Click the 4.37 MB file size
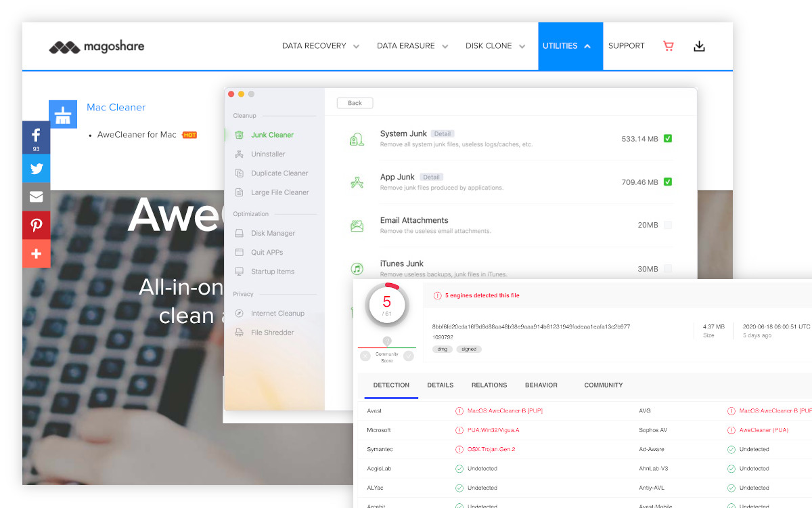 (x=713, y=326)
